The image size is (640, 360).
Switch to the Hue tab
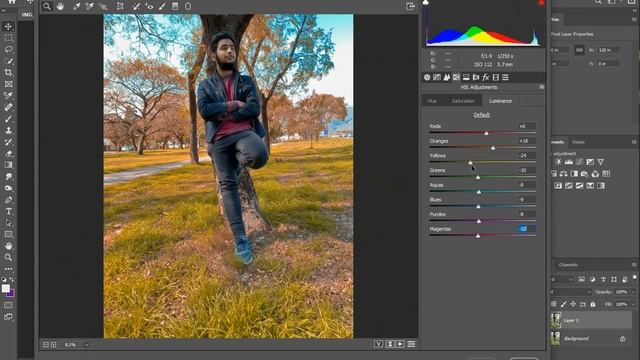432,101
